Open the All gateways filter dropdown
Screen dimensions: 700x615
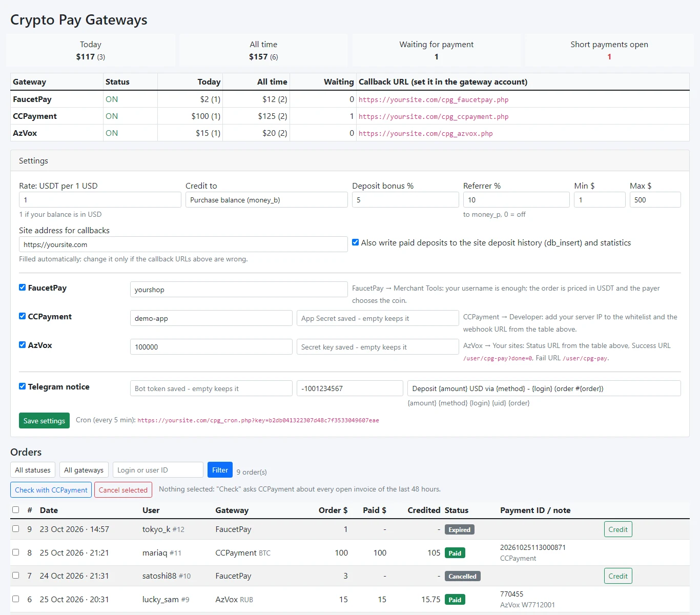point(84,470)
